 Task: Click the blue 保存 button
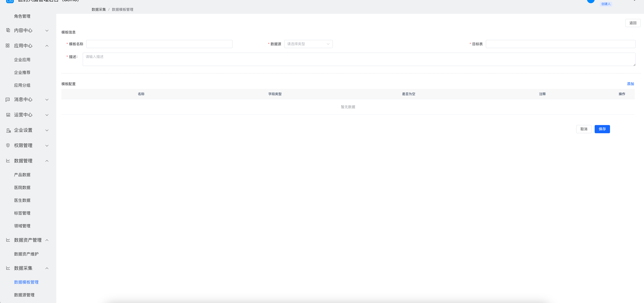pyautogui.click(x=602, y=129)
